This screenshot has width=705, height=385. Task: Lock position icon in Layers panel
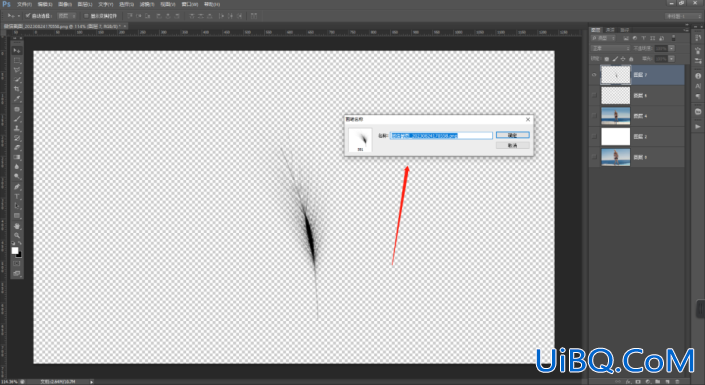623,59
